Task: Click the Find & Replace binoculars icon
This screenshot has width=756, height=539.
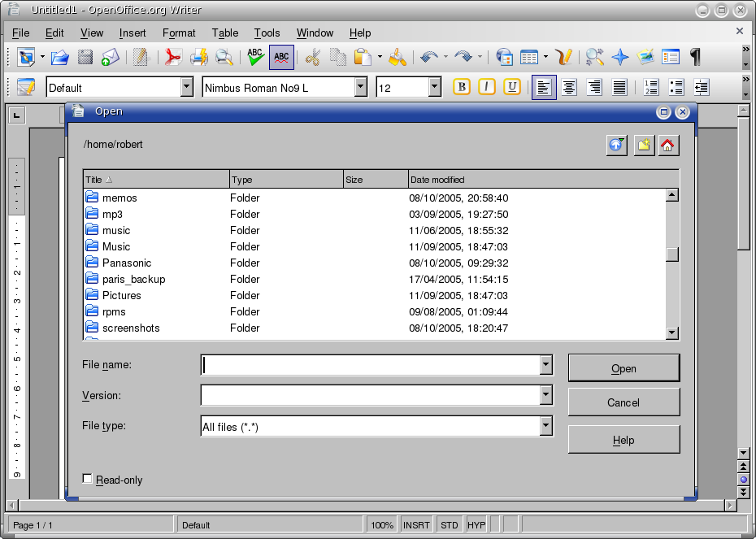Action: click(x=594, y=58)
